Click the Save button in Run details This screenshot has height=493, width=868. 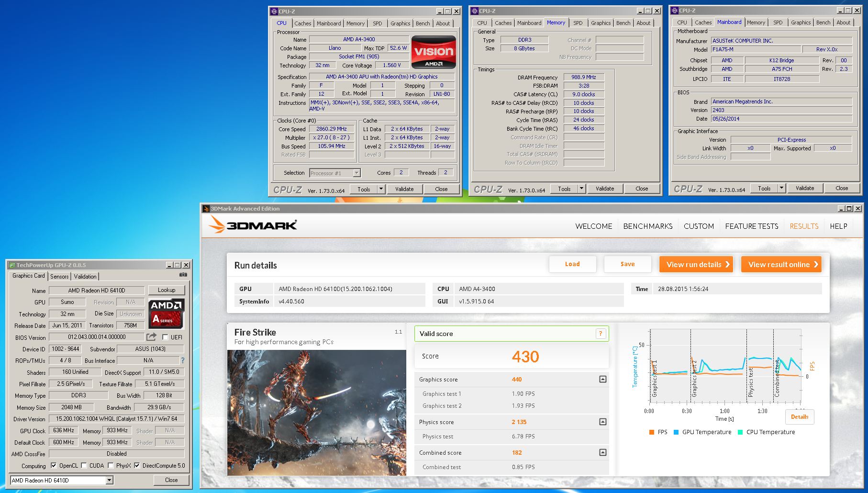[627, 264]
